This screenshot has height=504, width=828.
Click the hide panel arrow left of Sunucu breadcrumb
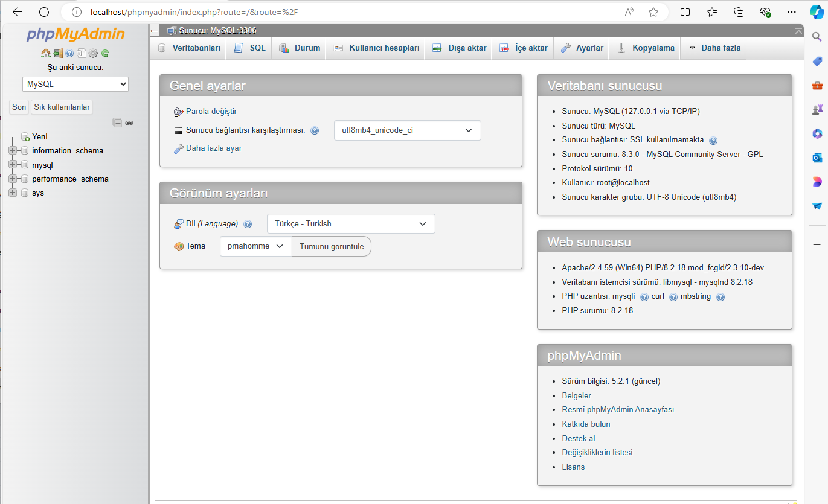coord(155,31)
